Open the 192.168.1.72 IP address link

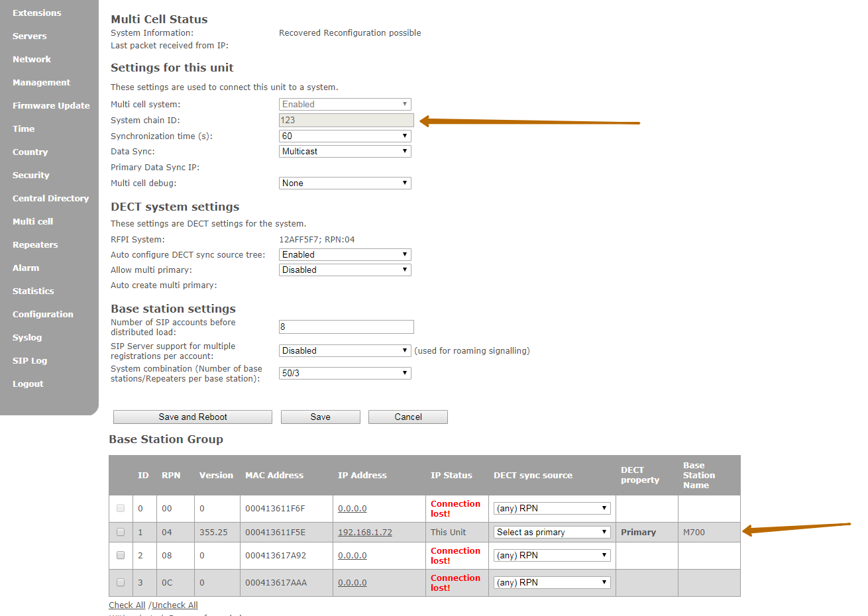point(365,532)
